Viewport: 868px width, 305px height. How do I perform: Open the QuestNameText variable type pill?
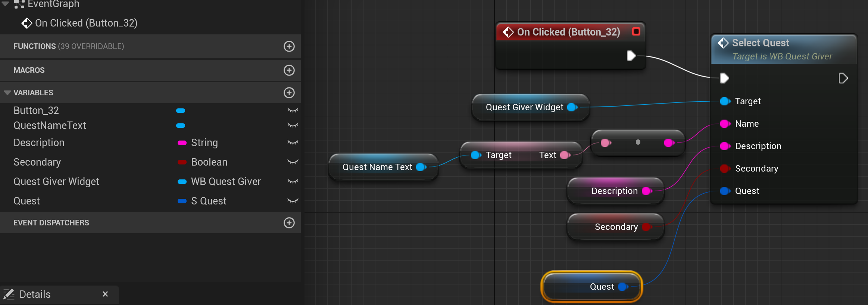181,126
